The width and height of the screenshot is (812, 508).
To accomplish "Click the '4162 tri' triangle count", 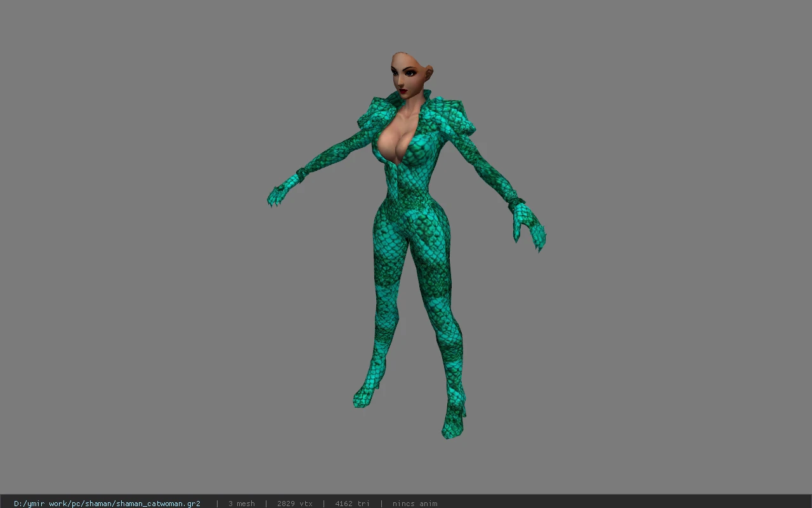I will [x=352, y=504].
